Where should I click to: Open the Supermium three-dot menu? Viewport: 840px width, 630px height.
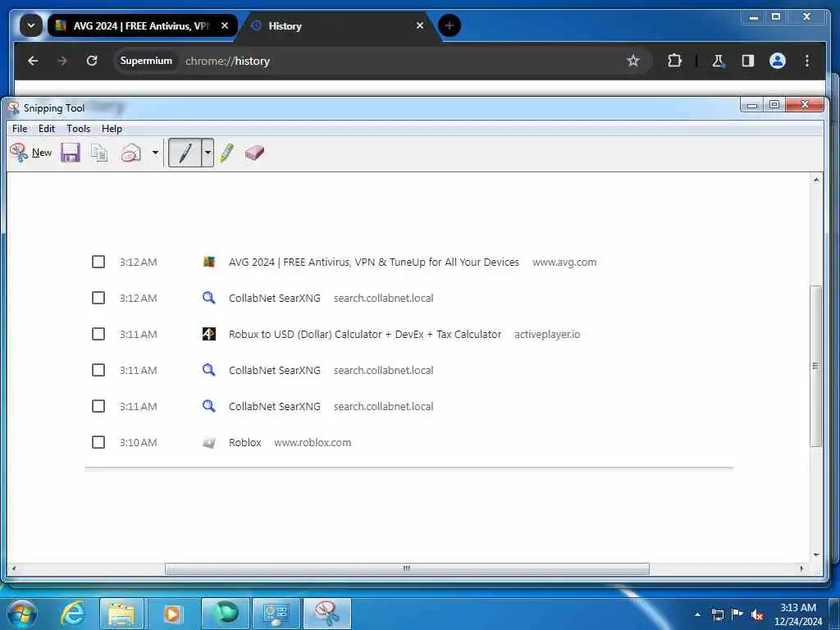coord(807,61)
